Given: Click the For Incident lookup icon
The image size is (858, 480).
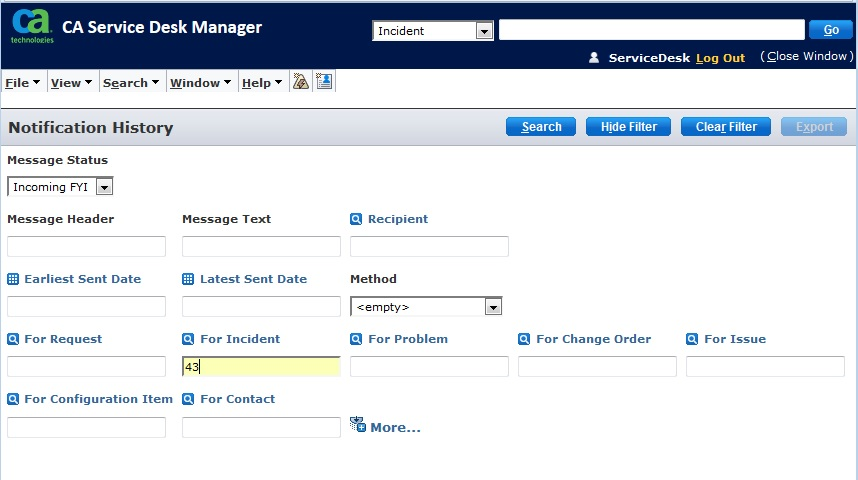Looking at the screenshot, I should (x=188, y=339).
